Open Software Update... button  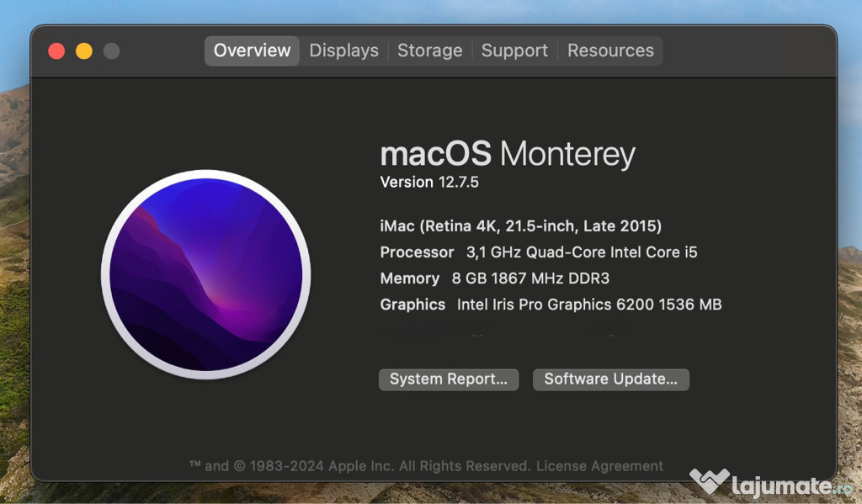[610, 379]
